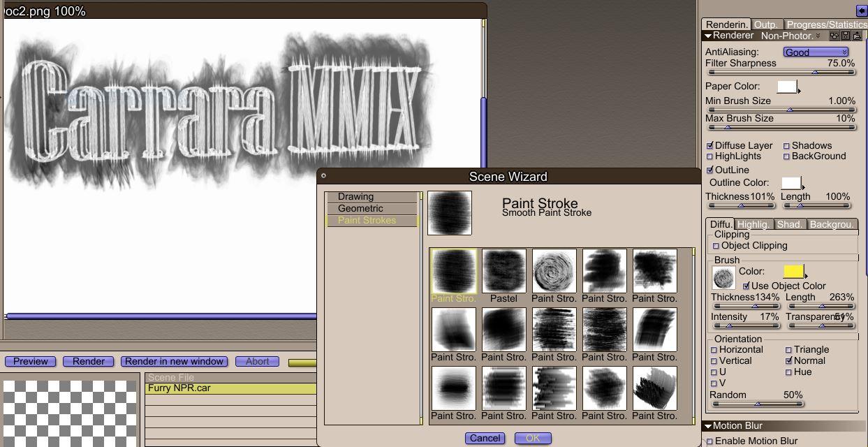Image resolution: width=868 pixels, height=447 pixels.
Task: Switch to the Outp. tab
Action: (x=767, y=24)
